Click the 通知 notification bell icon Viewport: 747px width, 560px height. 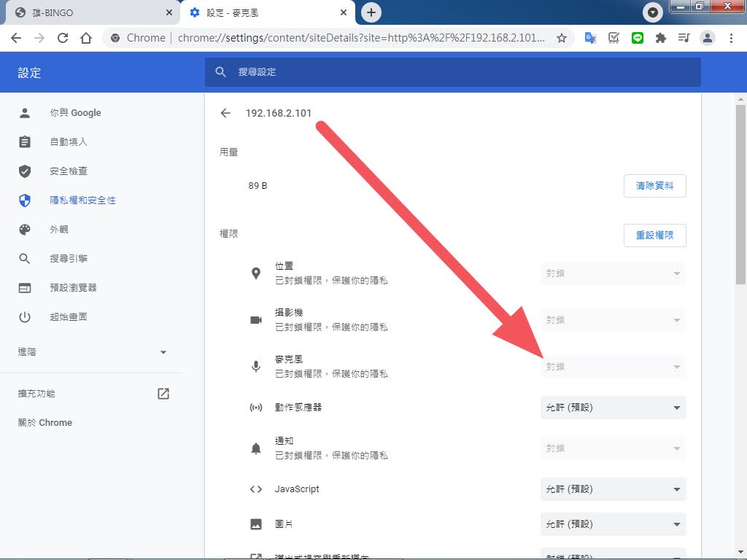pos(256,448)
